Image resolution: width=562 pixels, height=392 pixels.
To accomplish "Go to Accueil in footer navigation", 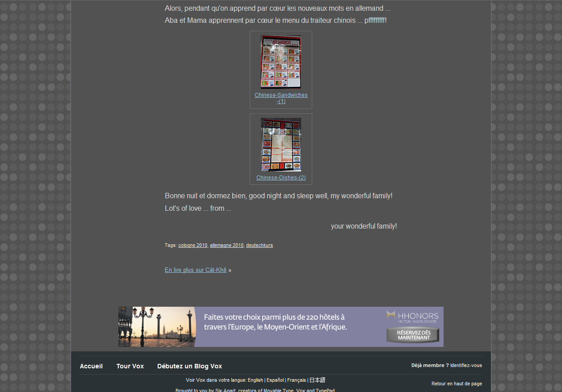I will [91, 366].
